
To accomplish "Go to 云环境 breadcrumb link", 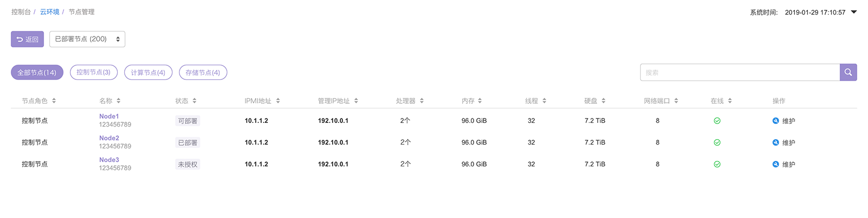I will (x=49, y=12).
